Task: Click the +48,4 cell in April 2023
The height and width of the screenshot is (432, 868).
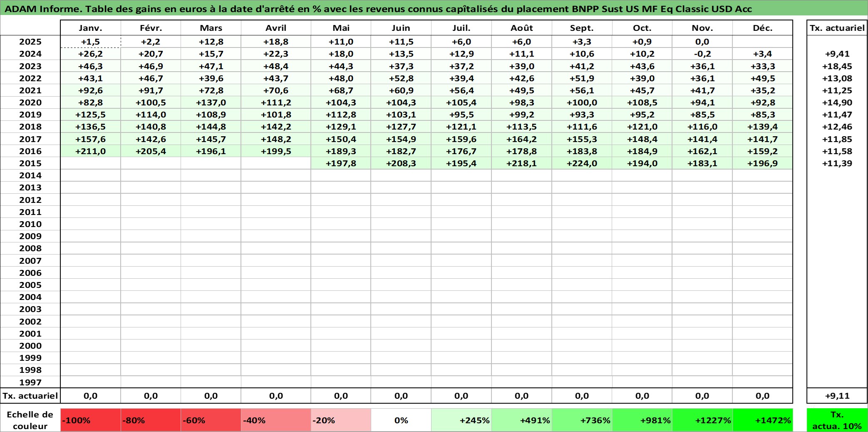Action: tap(276, 66)
